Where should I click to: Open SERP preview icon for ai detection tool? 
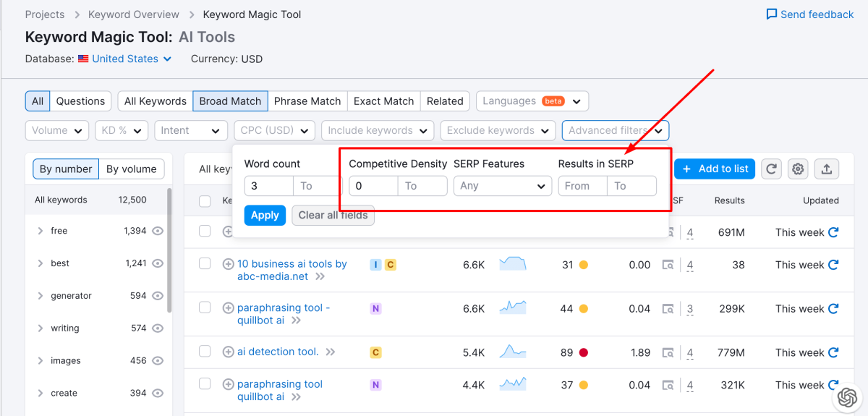pyautogui.click(x=669, y=352)
